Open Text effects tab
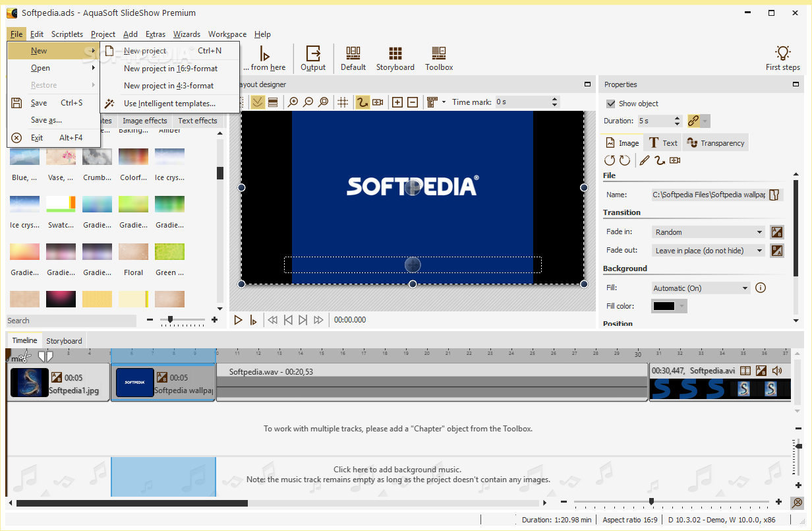Viewport: 812px width, 531px height. (x=197, y=121)
